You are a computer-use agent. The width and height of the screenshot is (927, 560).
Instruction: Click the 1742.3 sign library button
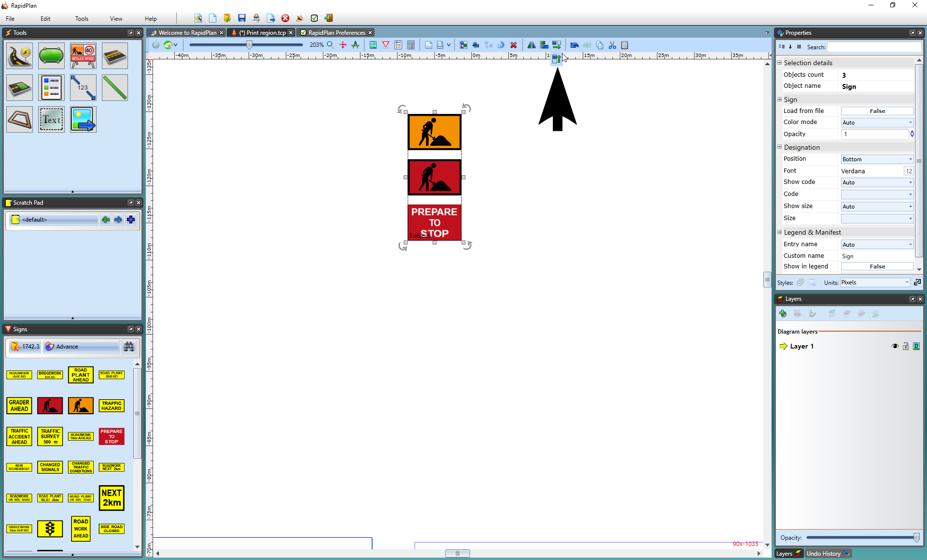pyautogui.click(x=26, y=347)
